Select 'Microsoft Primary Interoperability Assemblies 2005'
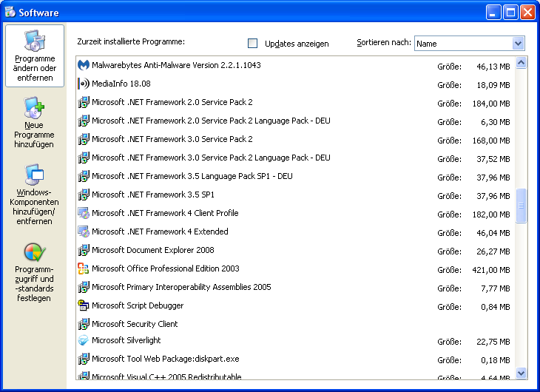This screenshot has height=392, width=540. [x=295, y=287]
